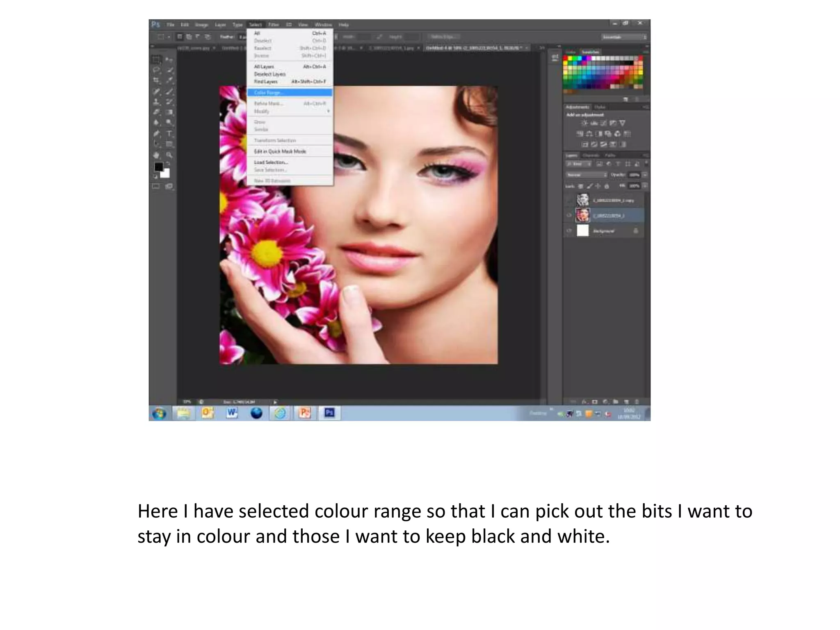Viewport: 840px width, 630px height.
Task: Select the Clone Stamp tool
Action: 157,102
